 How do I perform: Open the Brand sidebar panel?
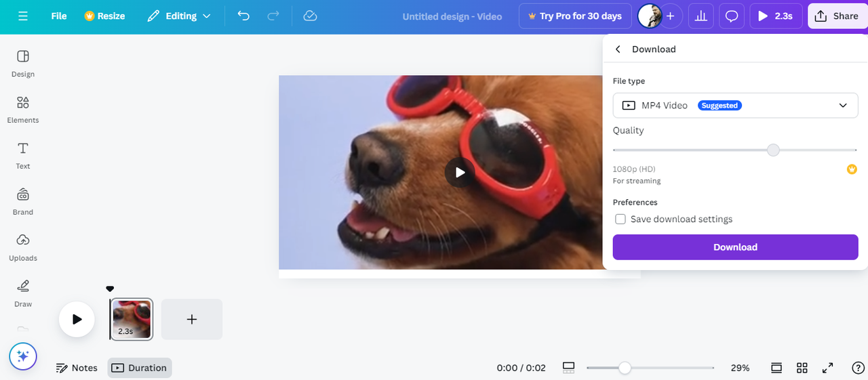pos(23,201)
